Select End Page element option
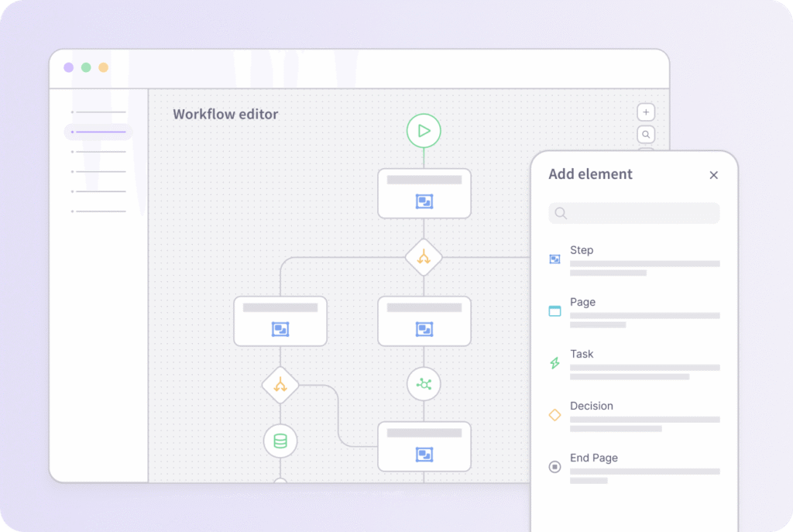This screenshot has width=793, height=532. coord(594,458)
